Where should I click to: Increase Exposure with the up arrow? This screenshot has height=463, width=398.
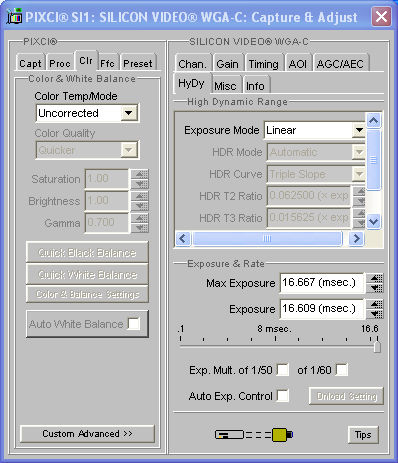pyautogui.click(x=375, y=304)
